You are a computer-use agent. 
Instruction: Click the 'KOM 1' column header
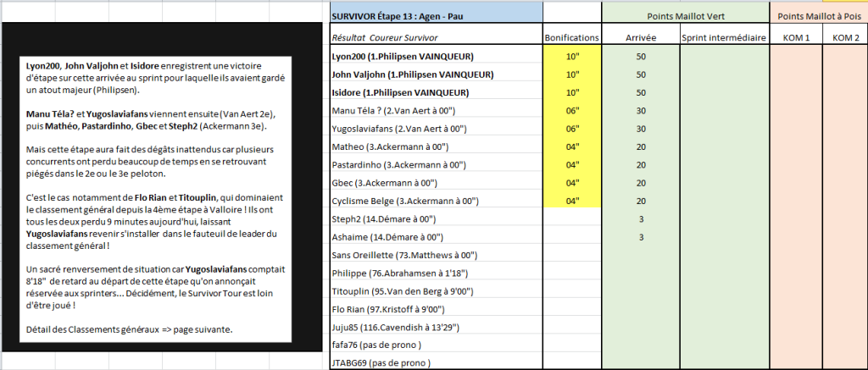[x=795, y=37]
